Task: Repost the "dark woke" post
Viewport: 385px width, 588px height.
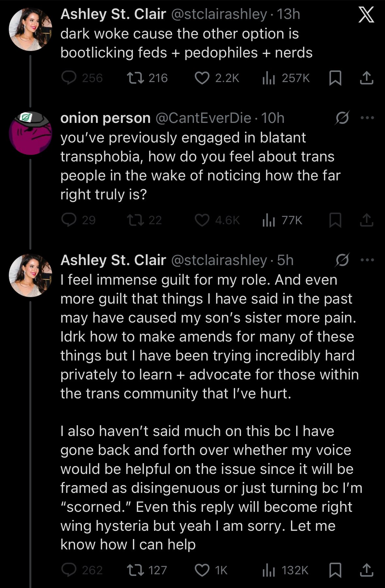Action: coord(133,78)
